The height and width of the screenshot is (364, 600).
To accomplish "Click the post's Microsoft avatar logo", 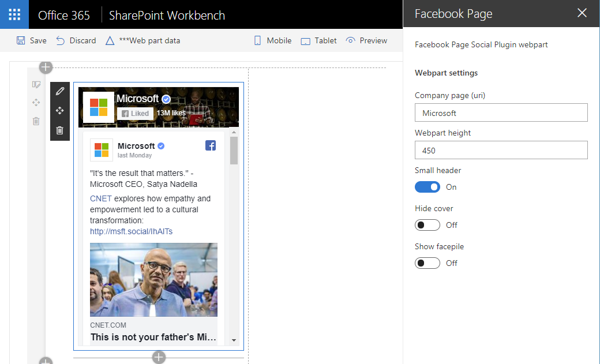I will [x=102, y=149].
